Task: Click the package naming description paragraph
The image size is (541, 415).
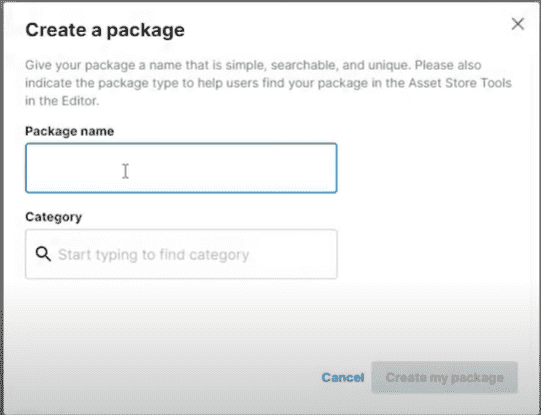Action: pyautogui.click(x=268, y=83)
